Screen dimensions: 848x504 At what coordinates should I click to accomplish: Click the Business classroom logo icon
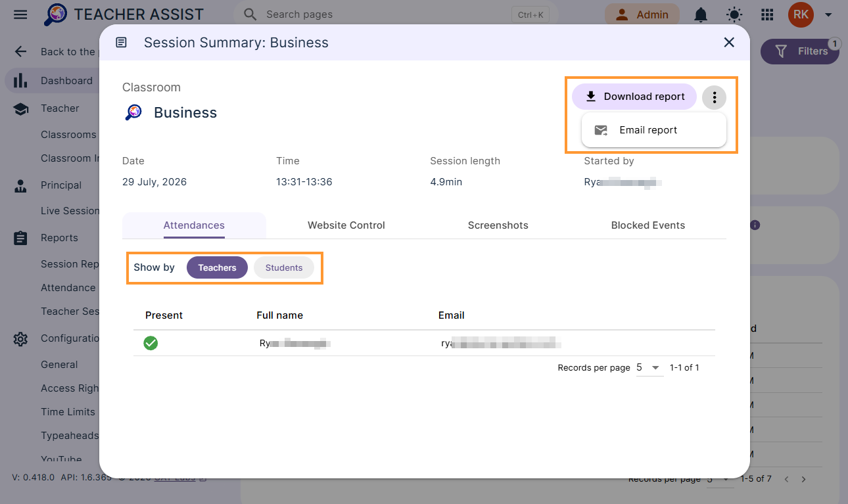click(x=133, y=112)
